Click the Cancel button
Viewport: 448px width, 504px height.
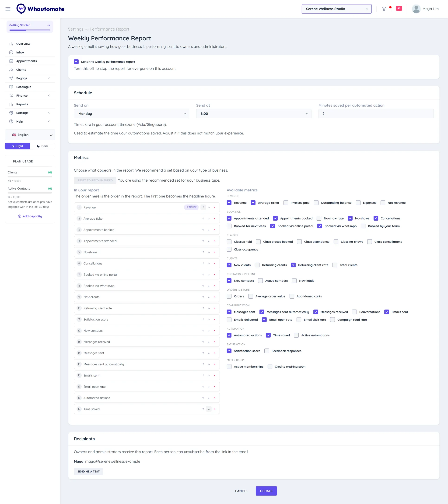tap(241, 491)
